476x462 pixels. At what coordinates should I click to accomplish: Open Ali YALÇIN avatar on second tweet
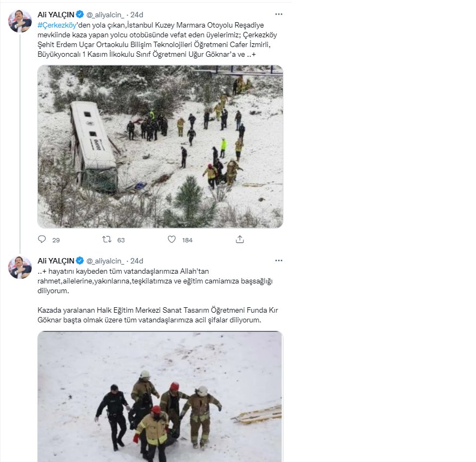[x=19, y=267]
